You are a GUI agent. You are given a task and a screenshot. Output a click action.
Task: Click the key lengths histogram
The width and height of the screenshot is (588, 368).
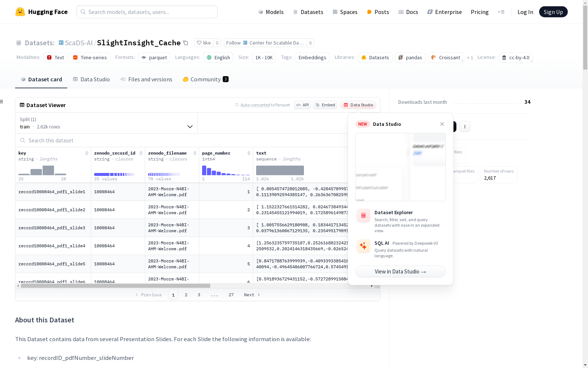[x=42, y=170]
